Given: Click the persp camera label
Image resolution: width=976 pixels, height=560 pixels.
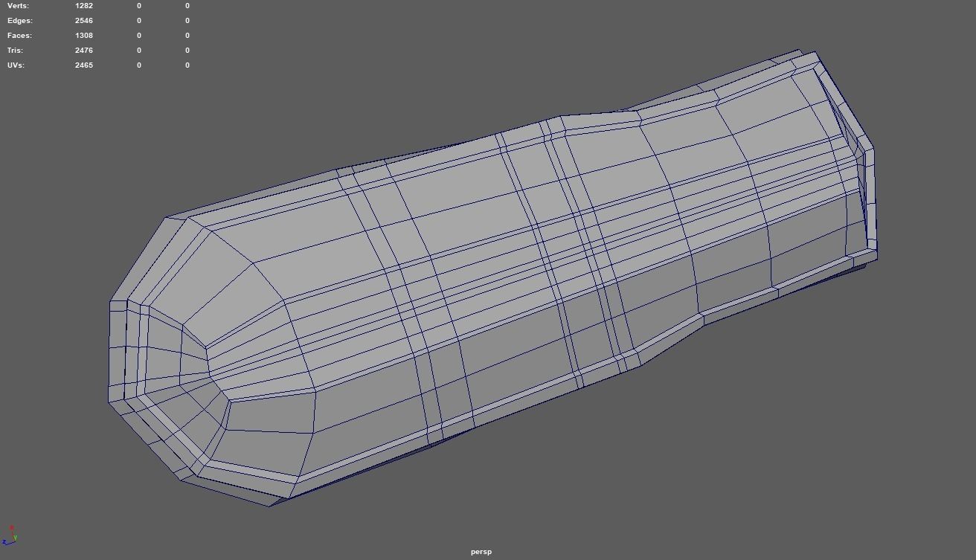Looking at the screenshot, I should 481,552.
